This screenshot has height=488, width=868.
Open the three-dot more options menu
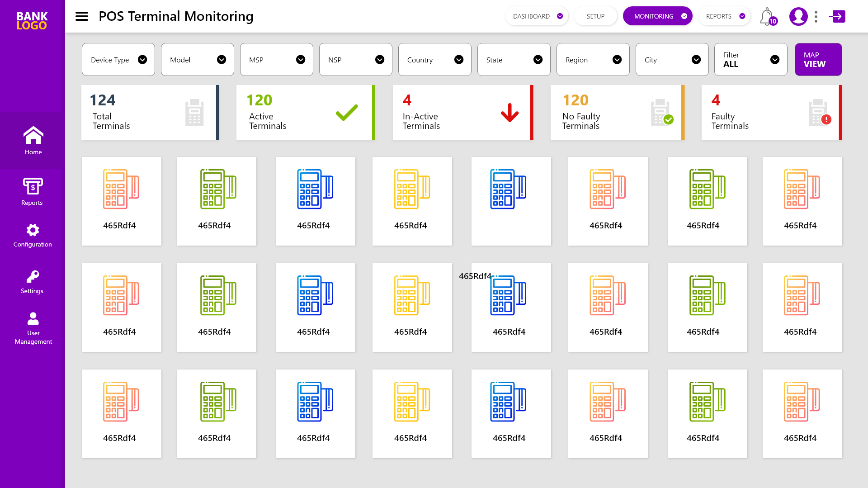pos(816,17)
